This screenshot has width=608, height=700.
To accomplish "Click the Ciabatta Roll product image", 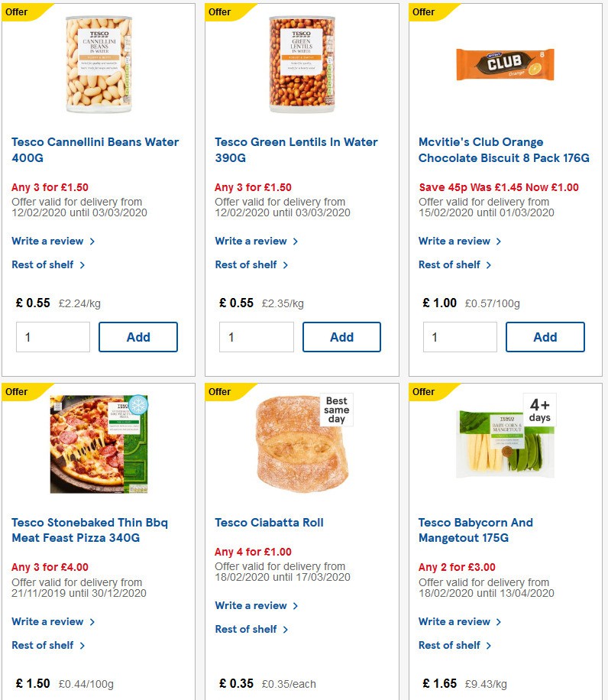I will pos(302,443).
